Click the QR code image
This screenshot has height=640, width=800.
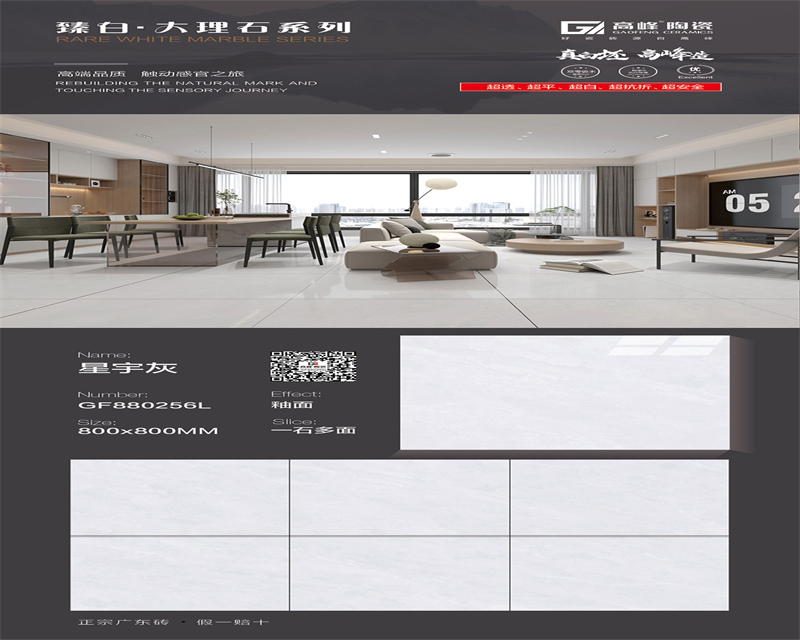pyautogui.click(x=314, y=366)
